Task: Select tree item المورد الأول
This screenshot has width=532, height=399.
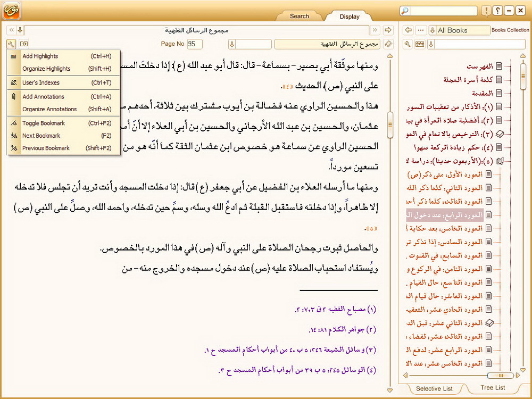Action: (445, 174)
